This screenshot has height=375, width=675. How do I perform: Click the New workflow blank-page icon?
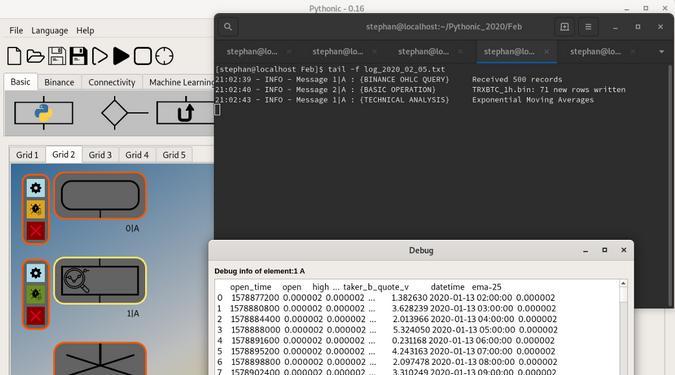14,56
